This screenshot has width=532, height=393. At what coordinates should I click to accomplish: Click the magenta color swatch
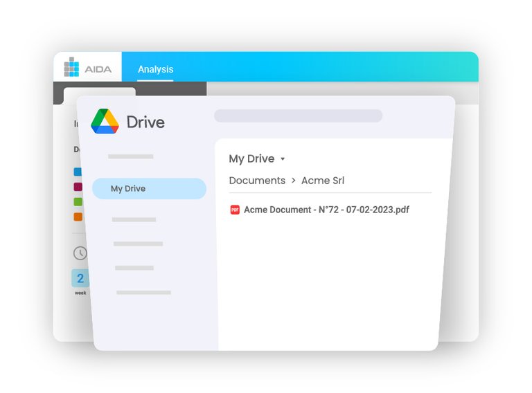tap(78, 187)
